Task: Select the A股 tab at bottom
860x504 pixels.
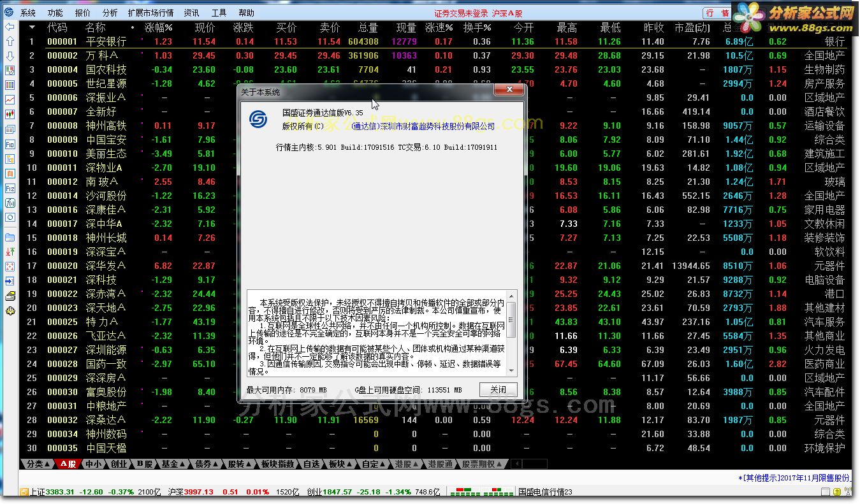Action: tap(68, 464)
